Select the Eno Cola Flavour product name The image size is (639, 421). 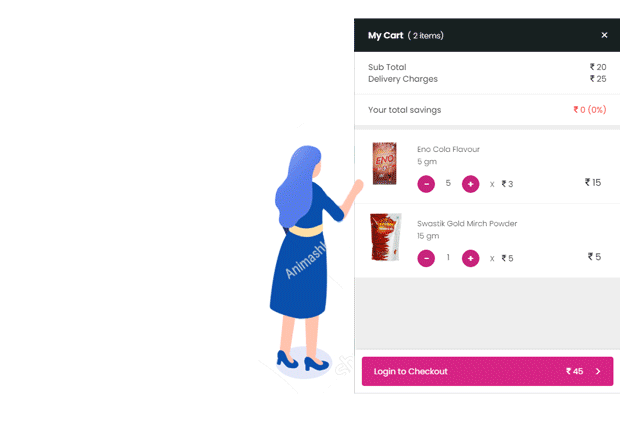pos(448,149)
